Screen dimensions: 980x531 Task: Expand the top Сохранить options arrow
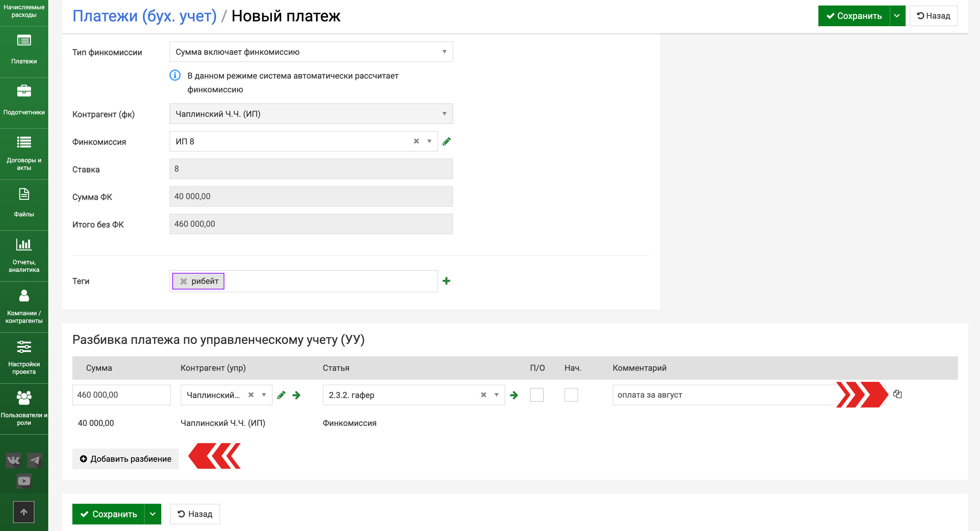click(x=897, y=16)
